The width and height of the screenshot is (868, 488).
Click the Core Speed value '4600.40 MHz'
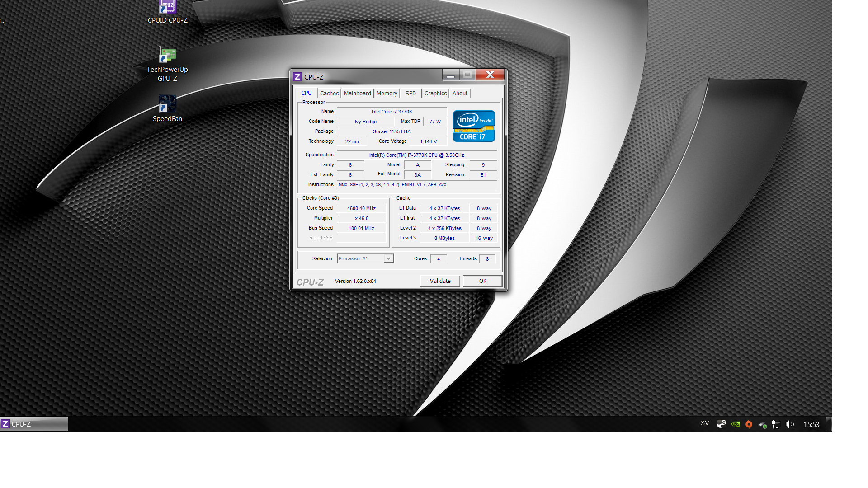[x=362, y=208]
